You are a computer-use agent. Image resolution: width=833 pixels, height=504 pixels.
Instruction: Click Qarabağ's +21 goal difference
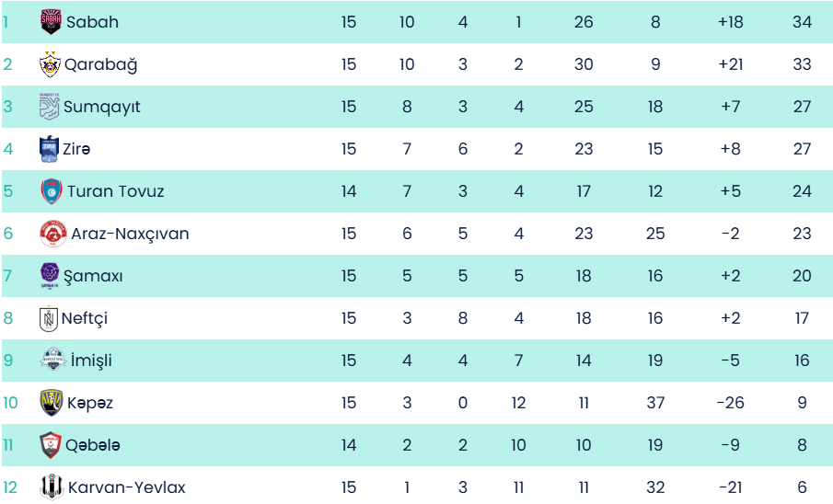tap(731, 64)
